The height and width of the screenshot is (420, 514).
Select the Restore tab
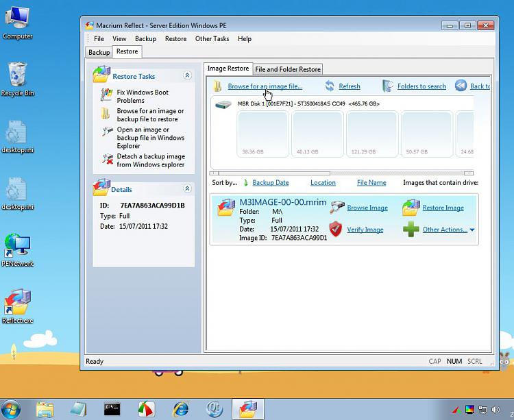click(x=127, y=51)
